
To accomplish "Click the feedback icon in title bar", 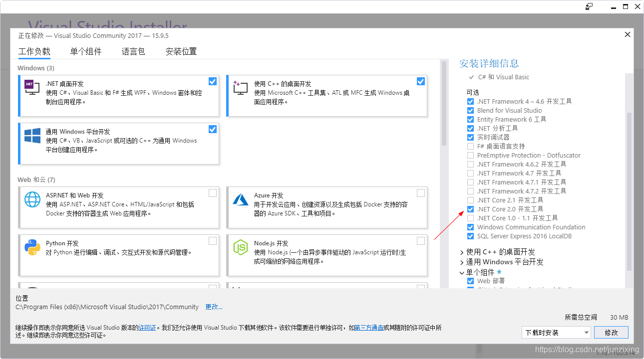I will (589, 6).
